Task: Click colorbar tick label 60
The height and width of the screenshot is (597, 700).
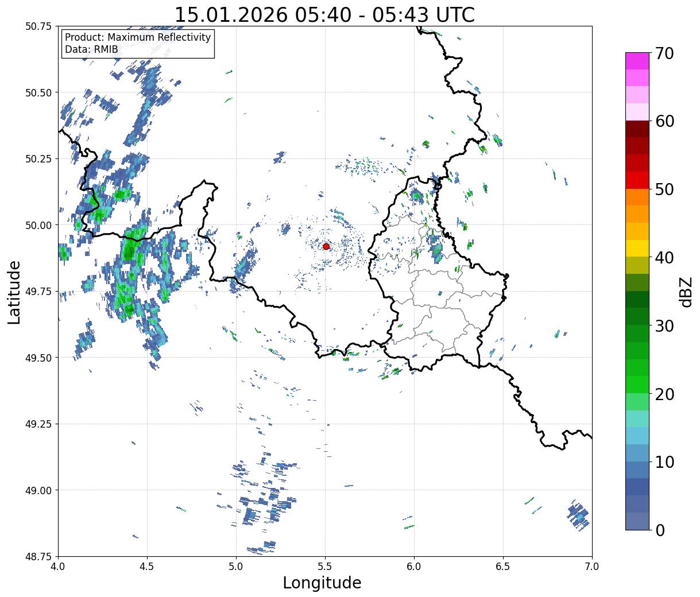Action: click(664, 121)
